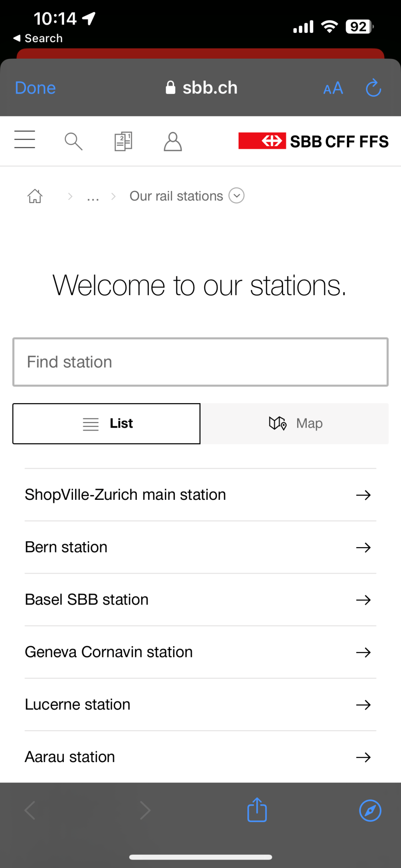Expand the breadcrumb ellipsis
This screenshot has width=401, height=868.
pos(93,197)
